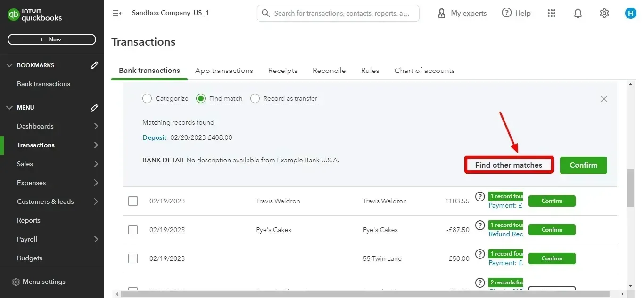Open Payment link in 55 Twin Lane row
The height and width of the screenshot is (298, 644).
click(x=505, y=263)
